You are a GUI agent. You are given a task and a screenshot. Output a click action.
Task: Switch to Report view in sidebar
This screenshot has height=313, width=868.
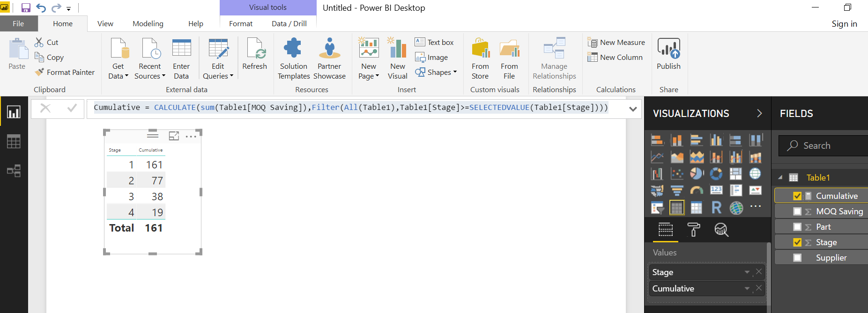pos(14,112)
